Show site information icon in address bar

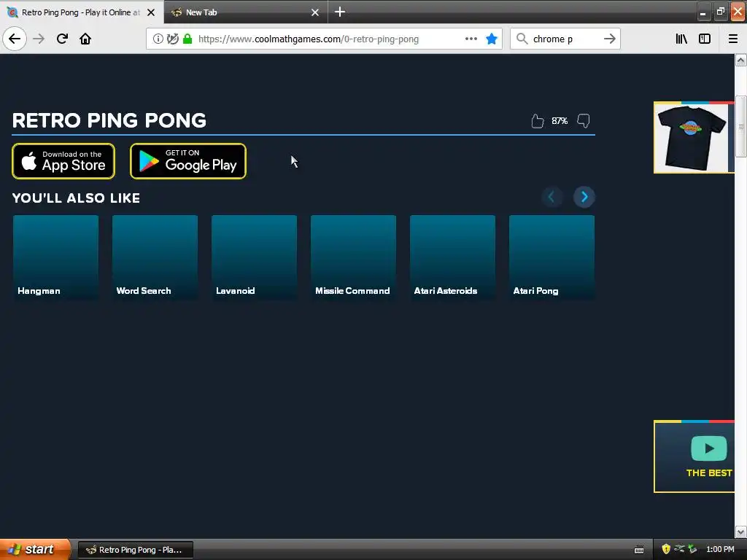(158, 39)
